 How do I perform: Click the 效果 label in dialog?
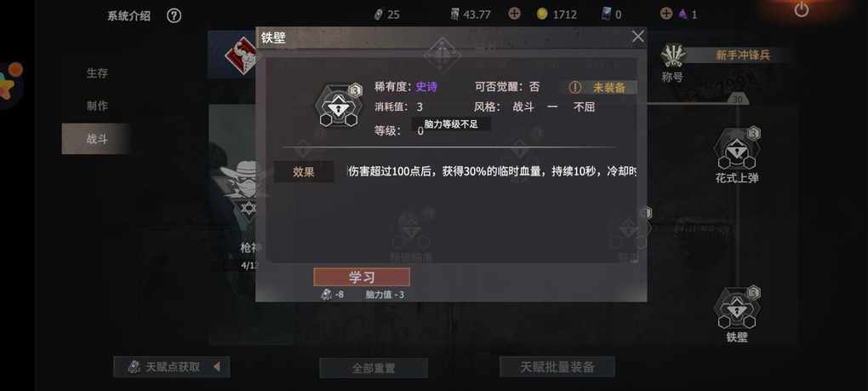coord(303,172)
